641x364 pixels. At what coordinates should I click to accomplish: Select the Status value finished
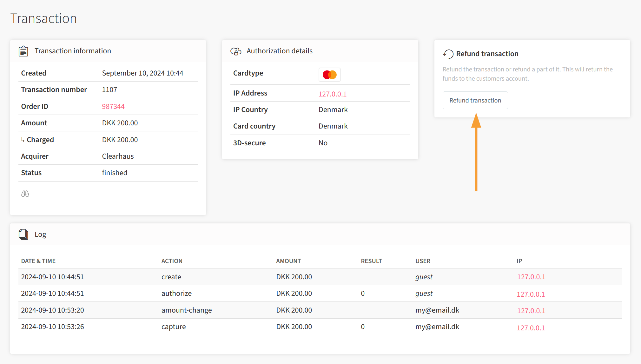tap(115, 172)
